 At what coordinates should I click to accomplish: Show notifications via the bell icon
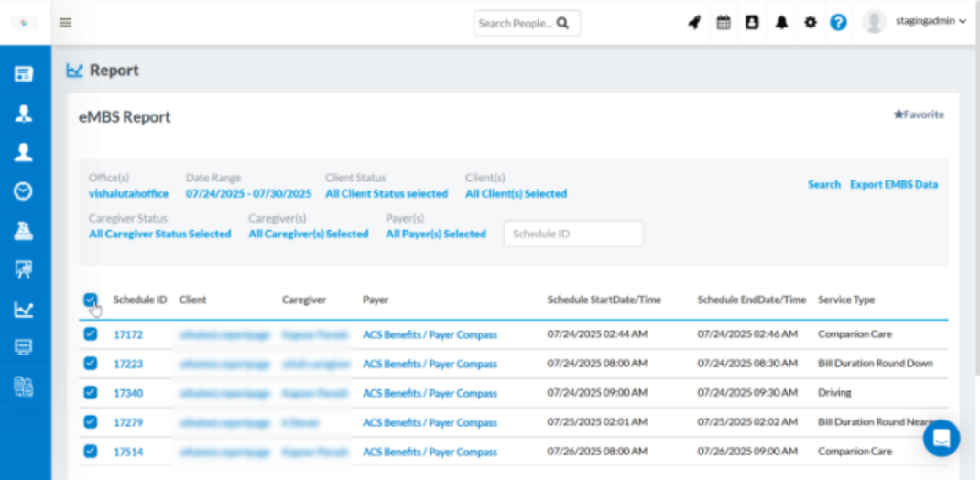pos(781,23)
